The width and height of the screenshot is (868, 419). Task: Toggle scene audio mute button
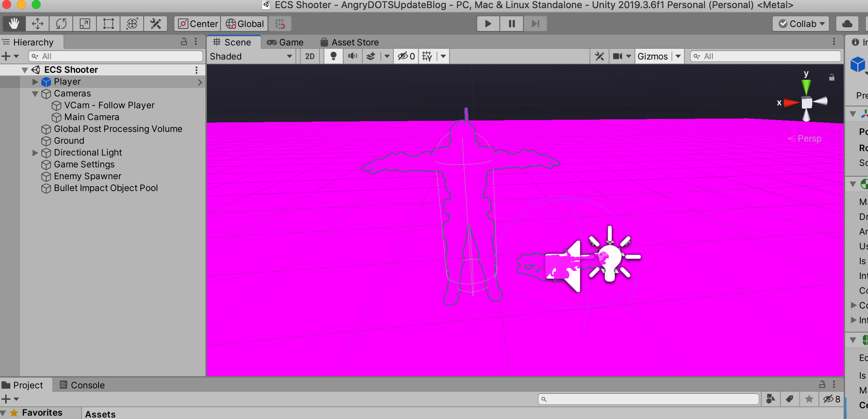coord(352,57)
